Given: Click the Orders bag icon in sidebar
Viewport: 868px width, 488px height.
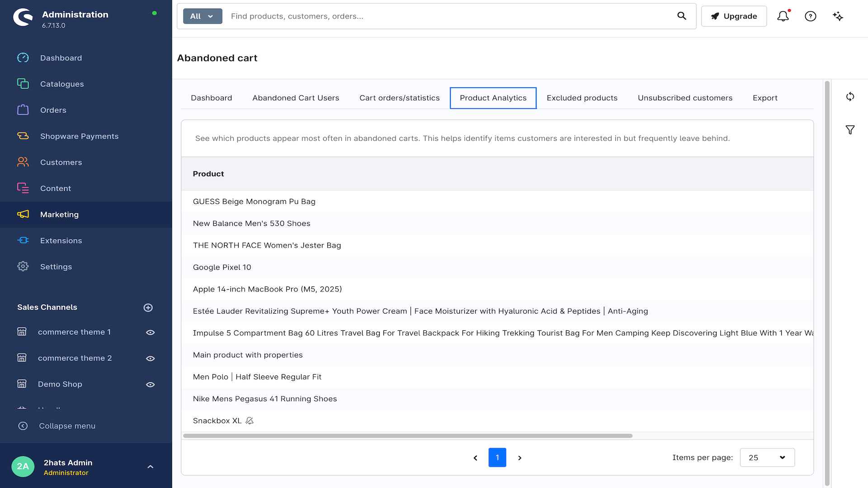Looking at the screenshot, I should pyautogui.click(x=23, y=110).
